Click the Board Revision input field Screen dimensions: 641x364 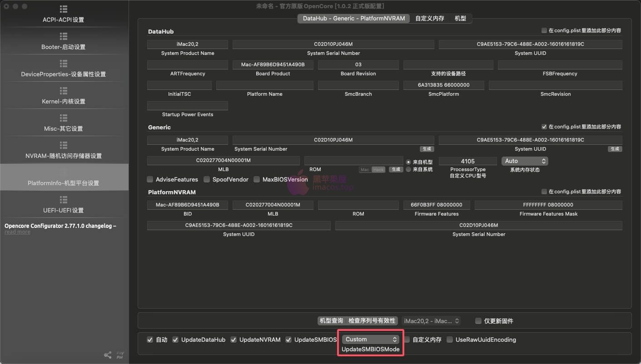click(358, 65)
